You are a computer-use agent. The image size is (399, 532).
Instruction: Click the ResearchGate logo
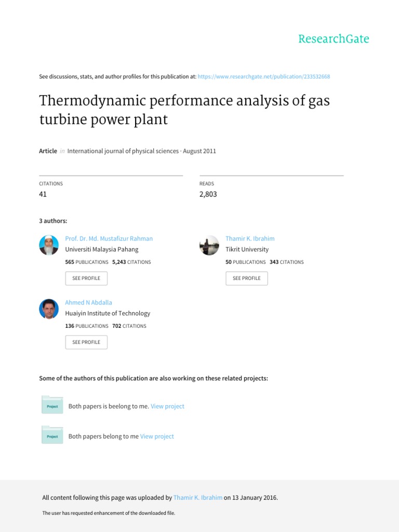(333, 39)
